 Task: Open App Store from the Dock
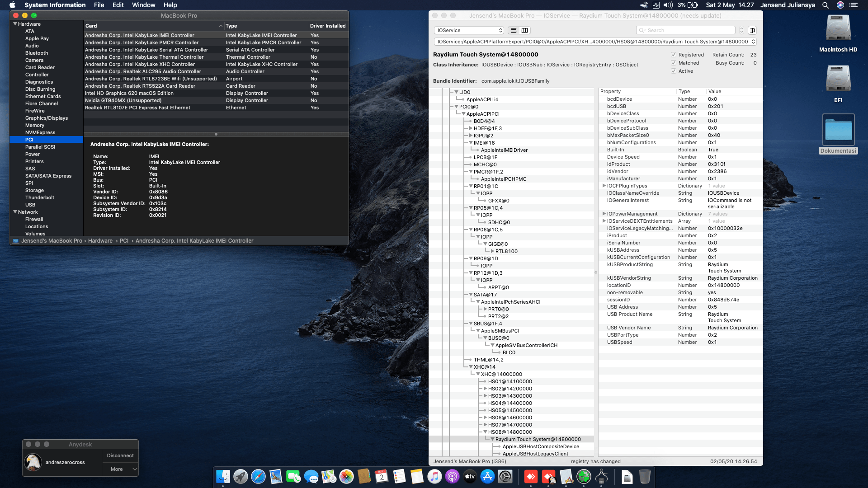coord(487,477)
